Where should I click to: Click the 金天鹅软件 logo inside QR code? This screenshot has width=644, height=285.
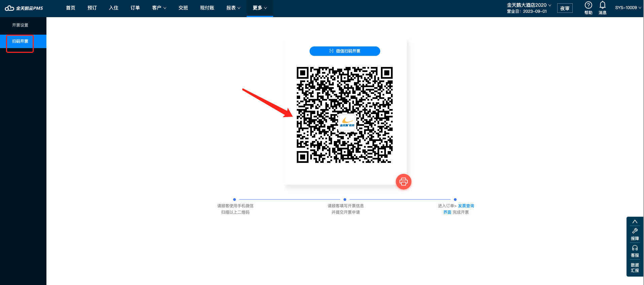click(x=347, y=122)
